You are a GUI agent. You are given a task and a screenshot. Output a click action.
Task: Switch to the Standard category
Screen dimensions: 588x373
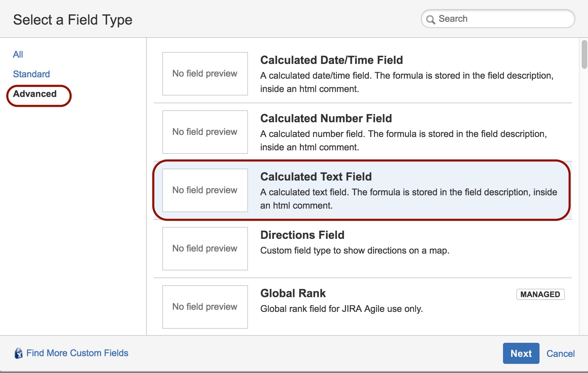(x=31, y=74)
